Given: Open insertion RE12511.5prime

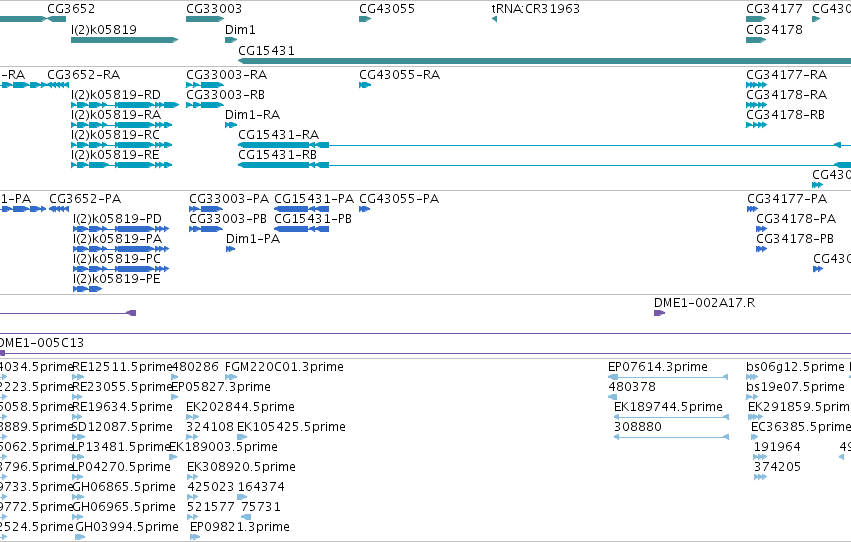Looking at the screenshot, I should point(122,367).
